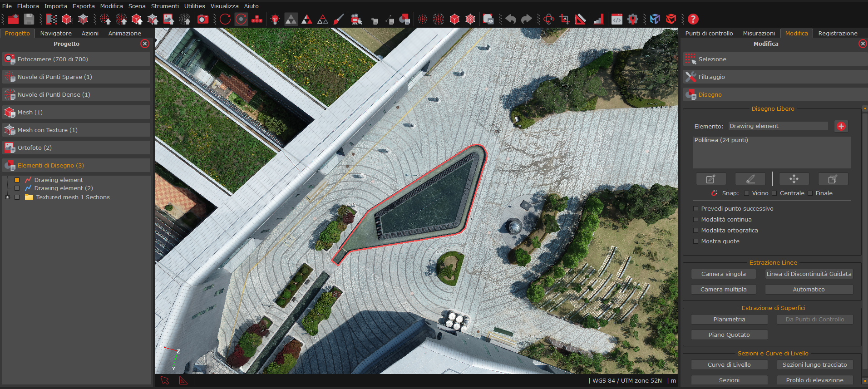This screenshot has height=389, width=868.
Task: Click the Camera singola button
Action: tap(723, 274)
